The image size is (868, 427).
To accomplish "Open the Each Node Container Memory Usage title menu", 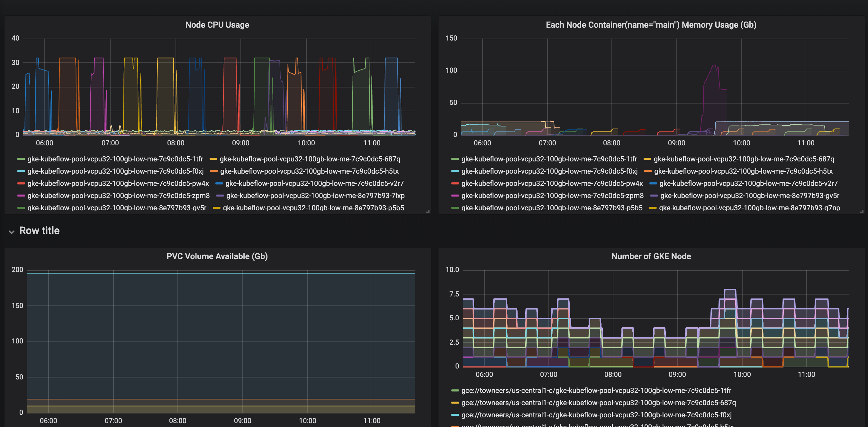I will click(651, 25).
